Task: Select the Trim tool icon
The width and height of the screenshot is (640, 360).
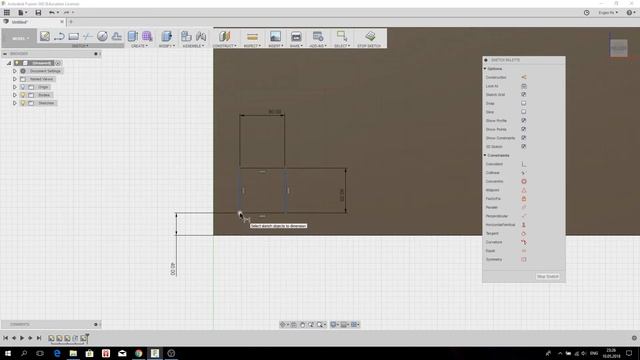Action: (x=87, y=36)
